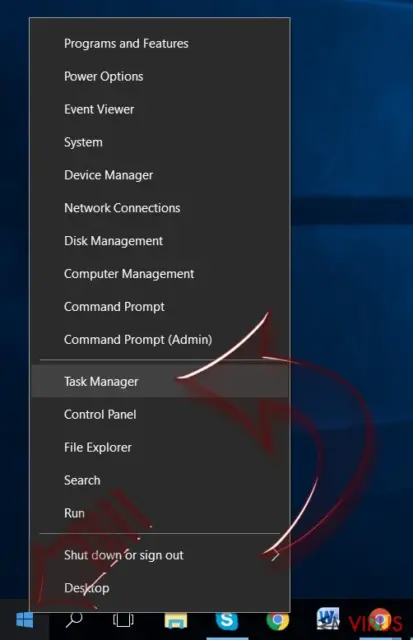Click the Windows Start button
This screenshot has height=640, width=413.
(24, 620)
